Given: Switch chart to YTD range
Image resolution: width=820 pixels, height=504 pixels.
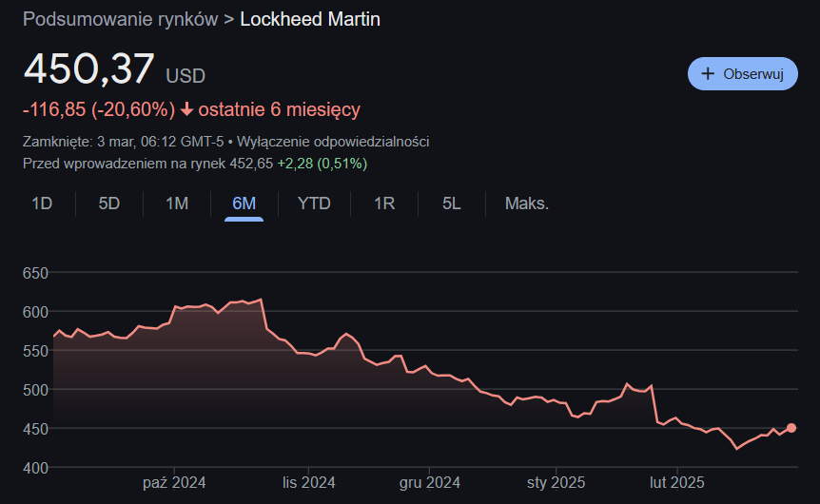Looking at the screenshot, I should (x=314, y=204).
